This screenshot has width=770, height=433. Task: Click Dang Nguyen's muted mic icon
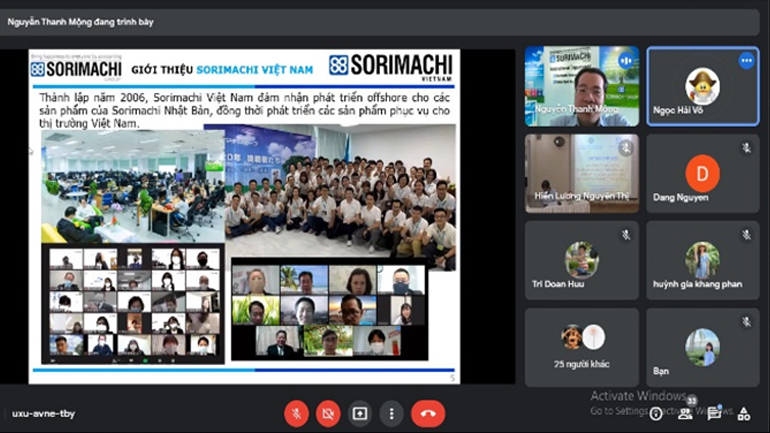coord(746,148)
